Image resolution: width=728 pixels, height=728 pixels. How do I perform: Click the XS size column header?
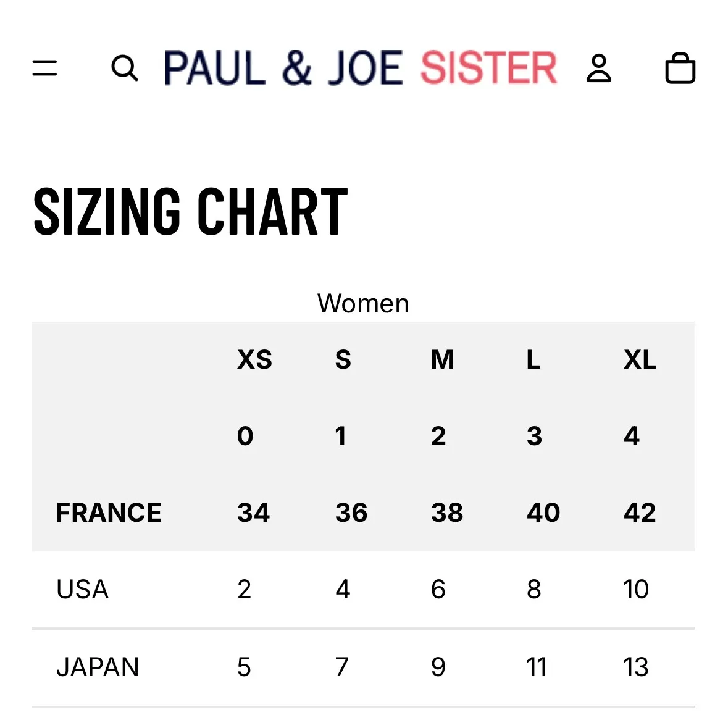[x=254, y=359]
